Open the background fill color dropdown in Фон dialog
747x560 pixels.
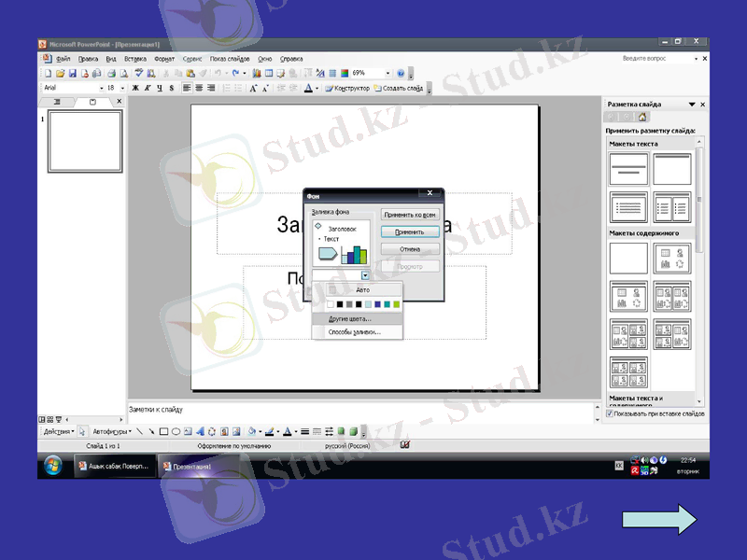[365, 276]
